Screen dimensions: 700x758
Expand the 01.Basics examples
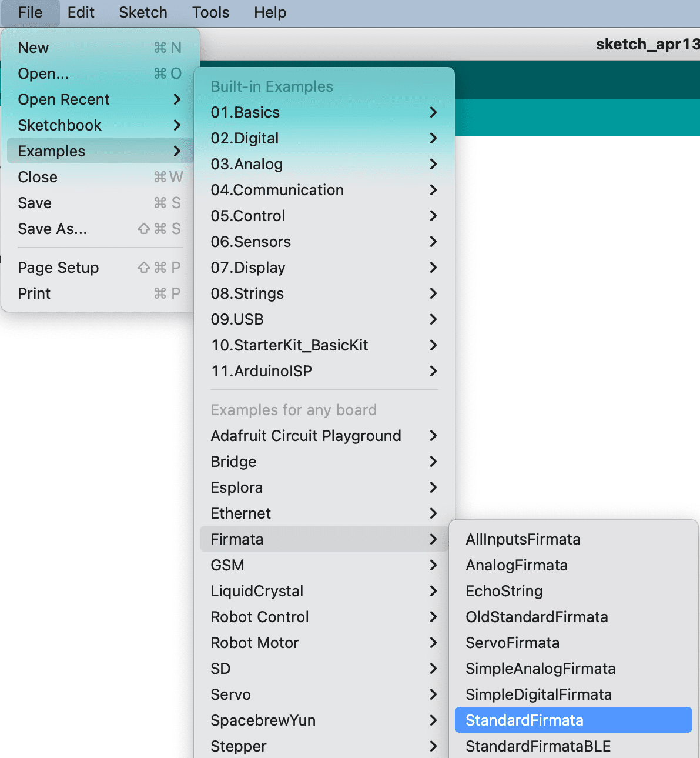(324, 112)
